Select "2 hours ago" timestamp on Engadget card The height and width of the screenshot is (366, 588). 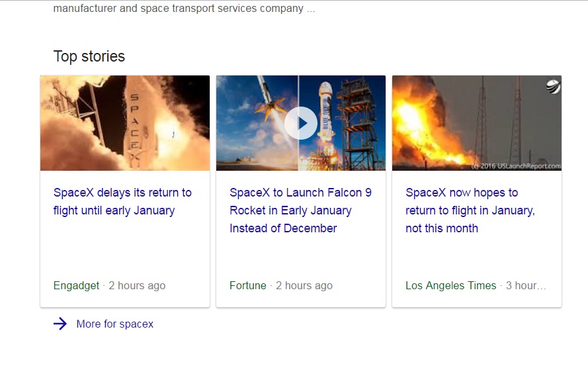[137, 286]
